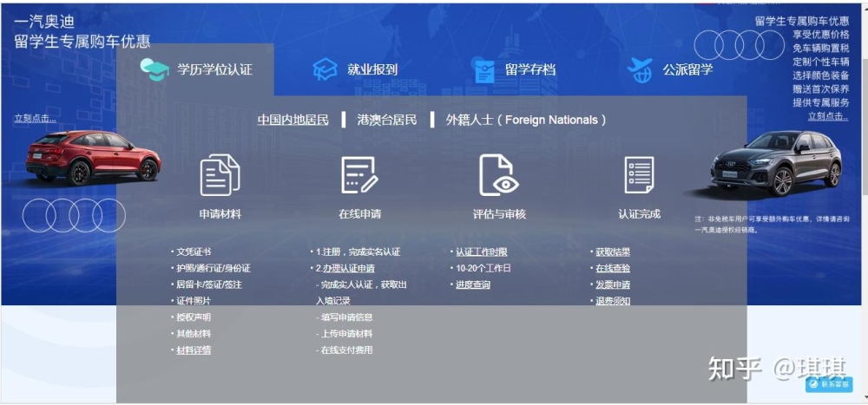This screenshot has height=405, width=868.
Task: Click the 提供专属服务 benefit text
Action: point(821,102)
